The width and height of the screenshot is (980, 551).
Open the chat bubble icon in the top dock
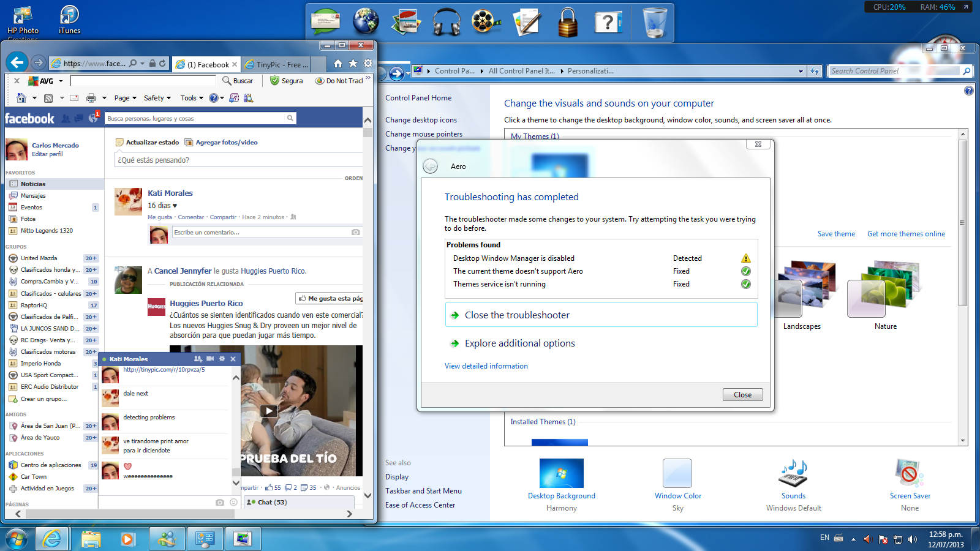(x=325, y=22)
